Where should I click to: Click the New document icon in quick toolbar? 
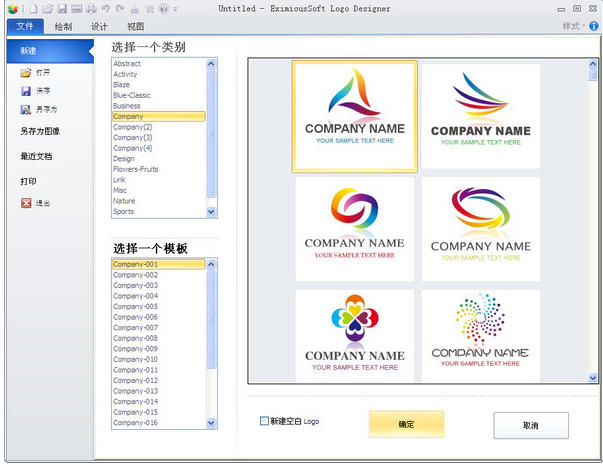33,8
